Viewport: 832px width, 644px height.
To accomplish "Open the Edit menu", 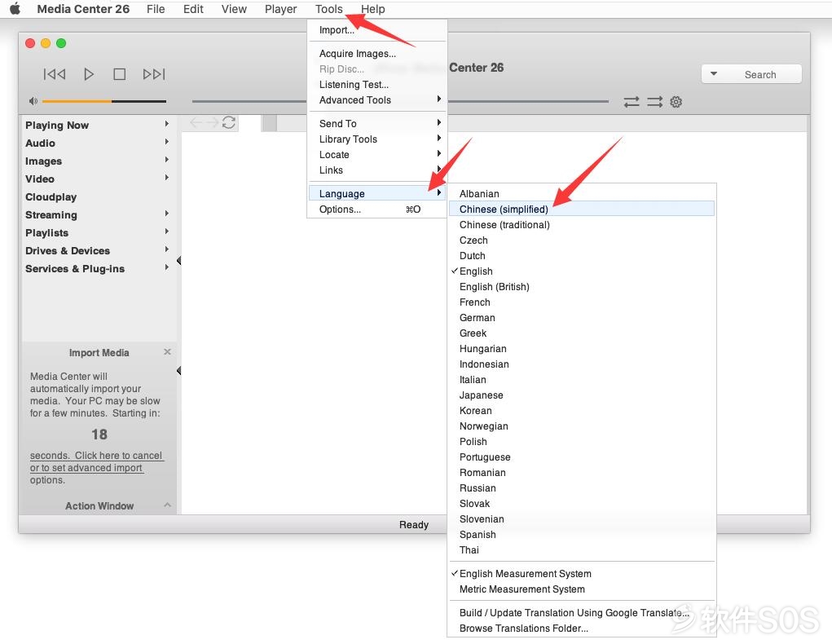I will click(x=193, y=9).
